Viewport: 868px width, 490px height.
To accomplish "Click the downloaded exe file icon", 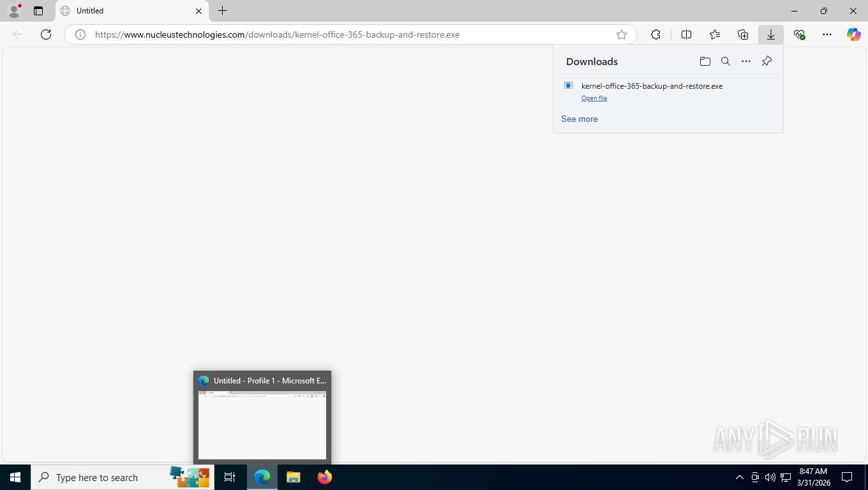I will (569, 85).
